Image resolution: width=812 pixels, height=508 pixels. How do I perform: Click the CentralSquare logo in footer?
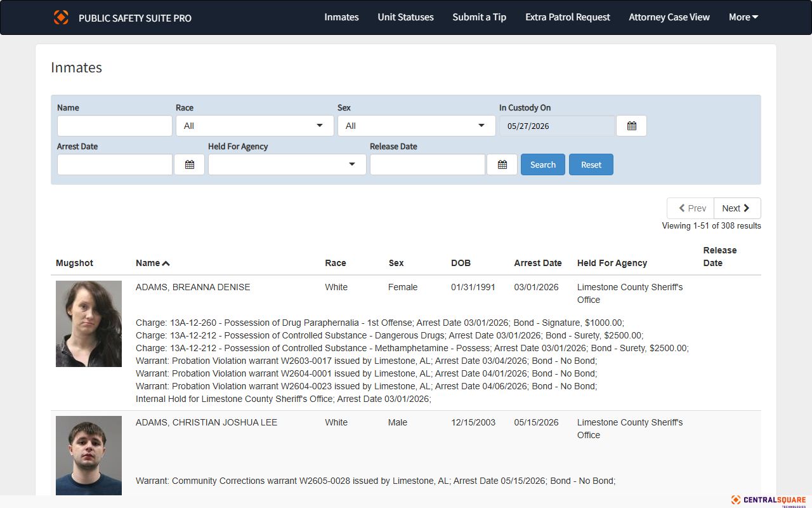click(768, 500)
